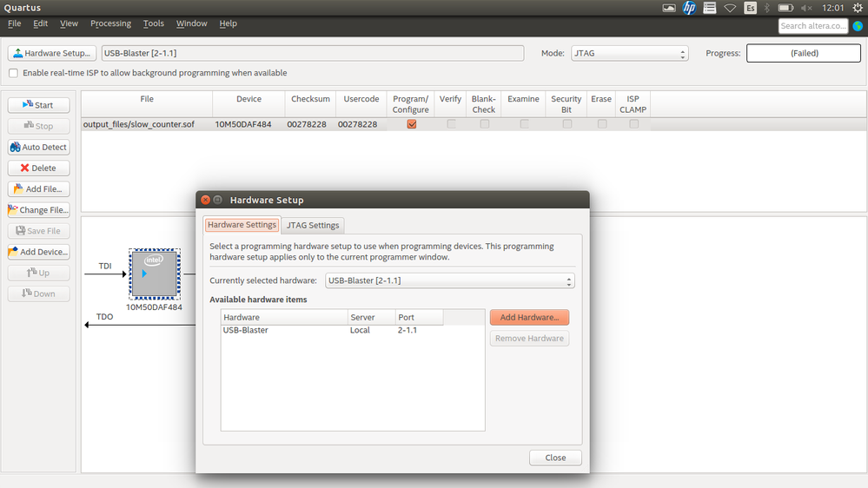Toggle Program/Configure checkbox for slow_counter.sof
Image resolution: width=868 pixels, height=488 pixels.
click(x=411, y=124)
